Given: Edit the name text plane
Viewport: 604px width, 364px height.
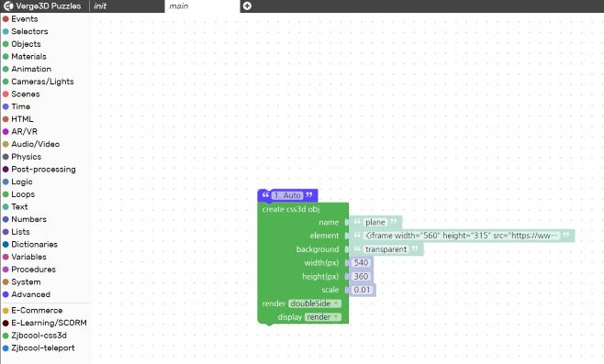Looking at the screenshot, I should click(375, 223).
